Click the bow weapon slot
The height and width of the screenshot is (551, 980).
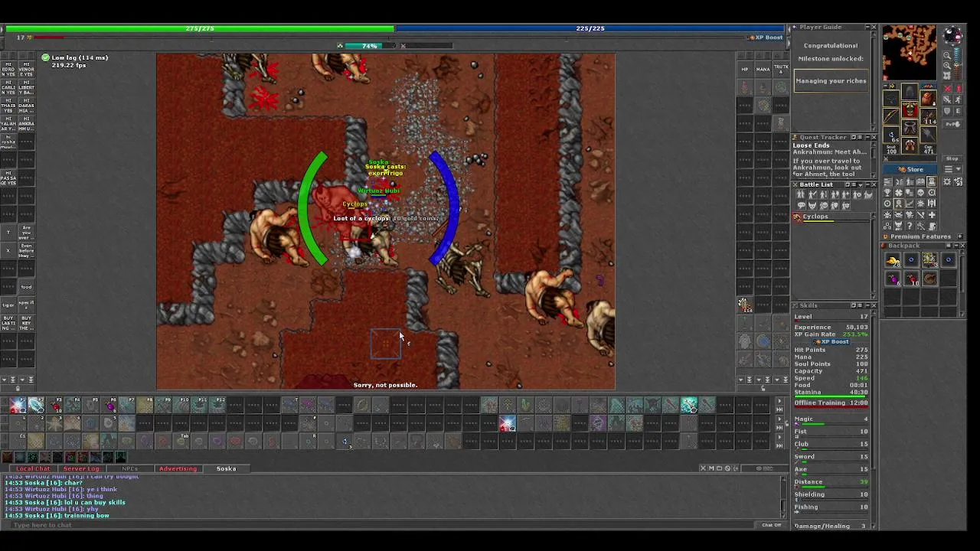click(x=891, y=116)
